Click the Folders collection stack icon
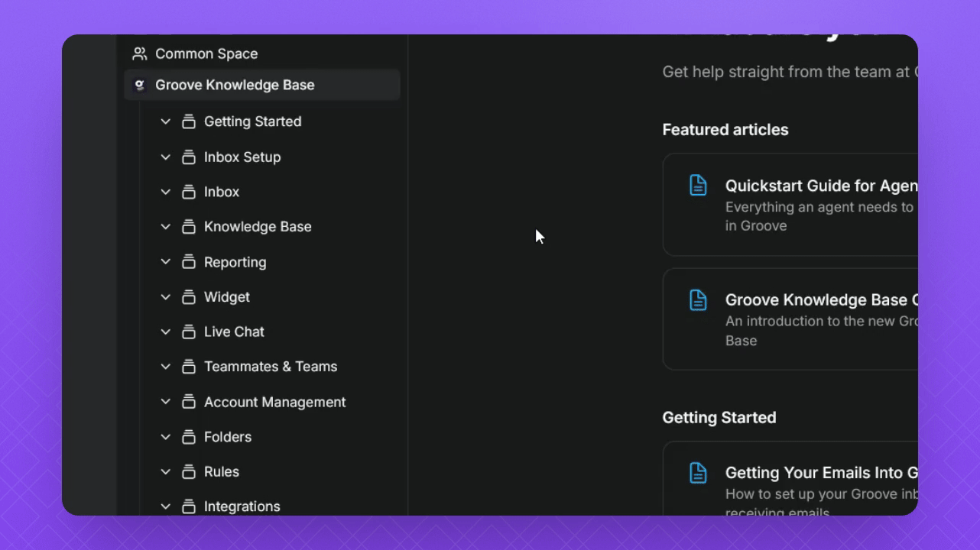 pos(189,437)
